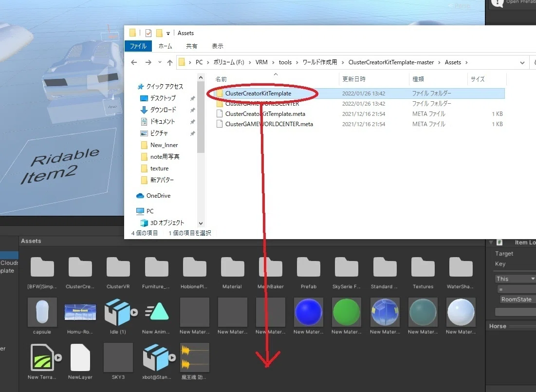The image size is (536, 392).
Task: Open OneDrive in the navigation pane
Action: click(158, 196)
